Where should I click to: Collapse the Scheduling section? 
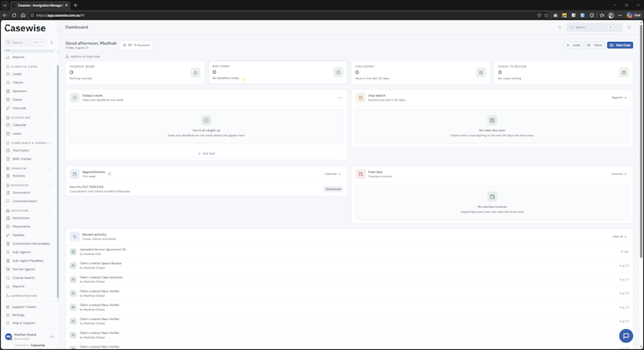tap(50, 118)
